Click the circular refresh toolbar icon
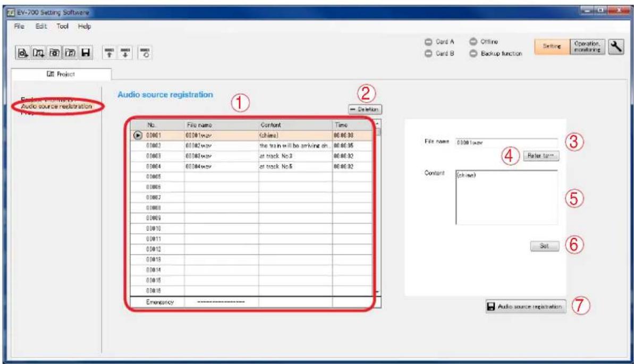 pyautogui.click(x=145, y=53)
